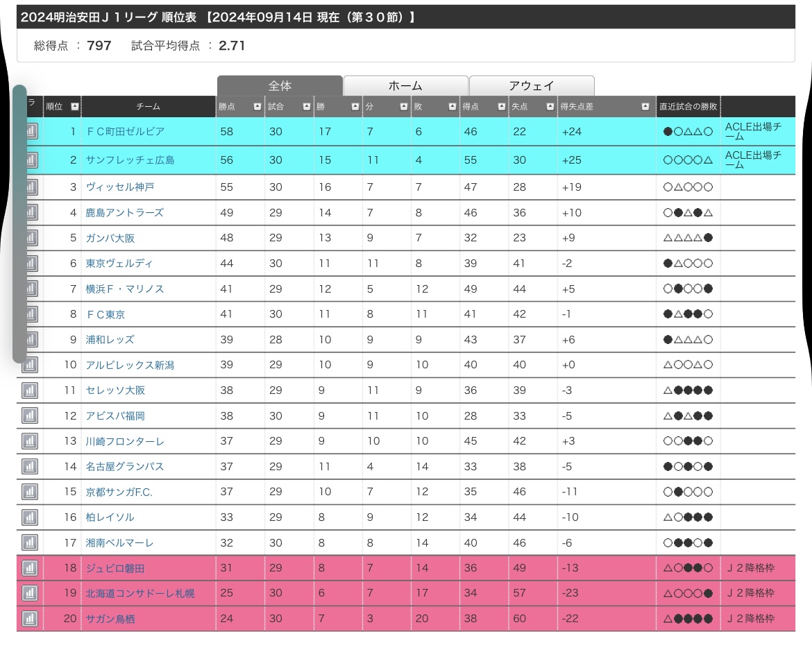Open the graph icon for アビスパ福岡
This screenshot has height=652, width=812.
(x=29, y=416)
